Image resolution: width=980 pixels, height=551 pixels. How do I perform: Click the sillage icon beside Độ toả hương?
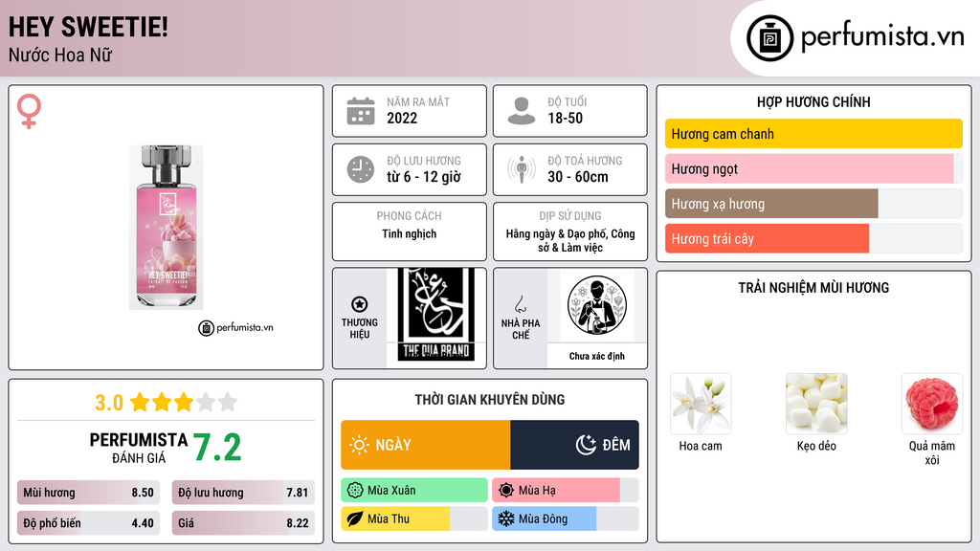[522, 169]
